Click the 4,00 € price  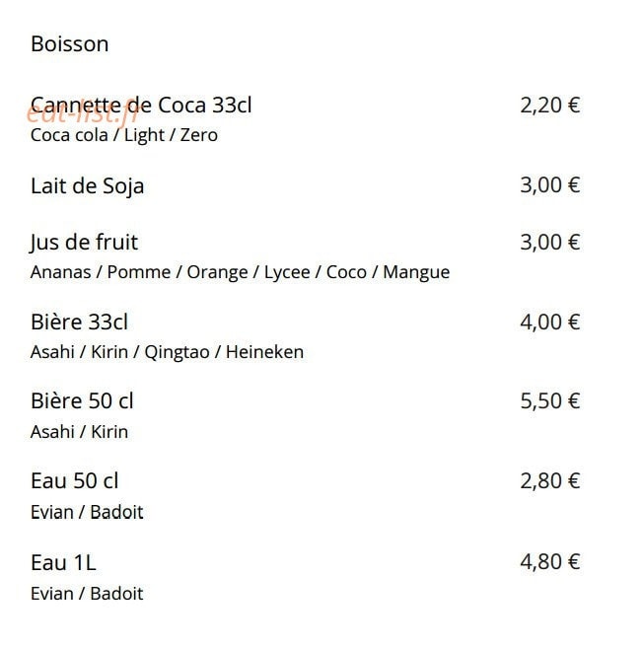[x=549, y=322]
